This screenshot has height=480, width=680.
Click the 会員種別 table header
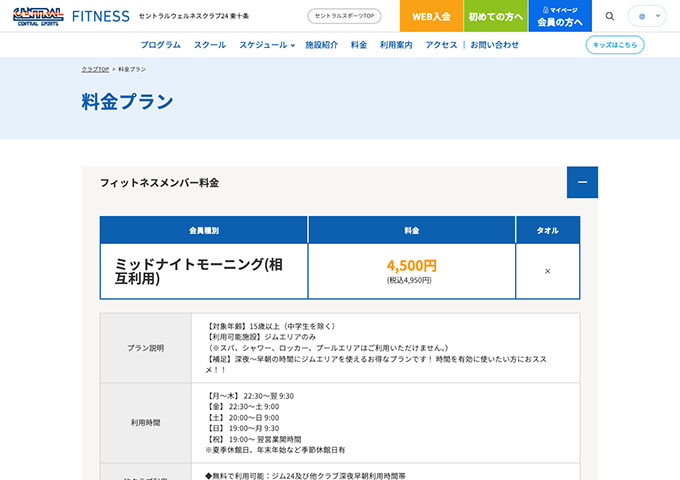point(204,230)
